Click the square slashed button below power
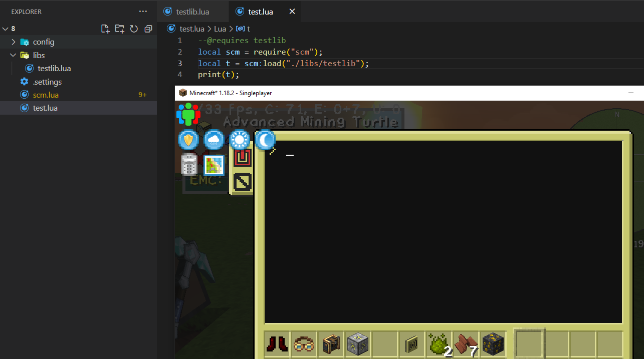 click(x=243, y=182)
